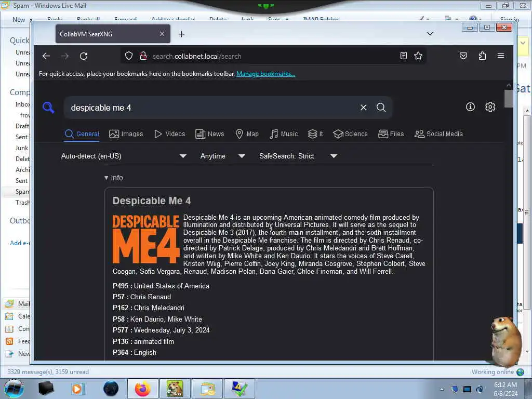Viewport: 532px width, 399px height.
Task: Switch to the General search tab
Action: (82, 134)
